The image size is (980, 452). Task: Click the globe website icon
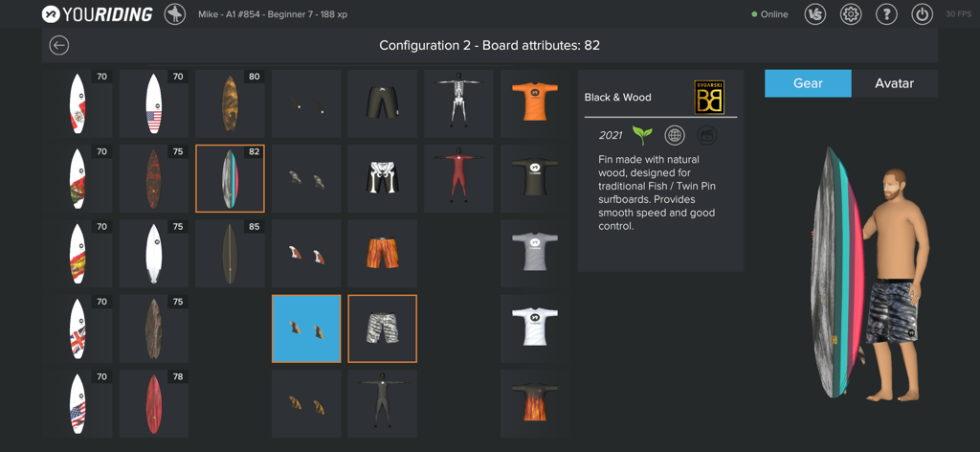coord(675,135)
